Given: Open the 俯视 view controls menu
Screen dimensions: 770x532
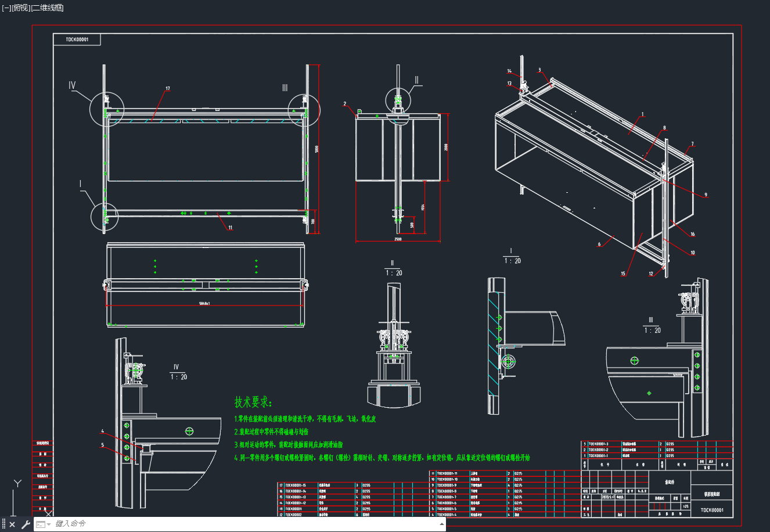Looking at the screenshot, I should [x=21, y=8].
